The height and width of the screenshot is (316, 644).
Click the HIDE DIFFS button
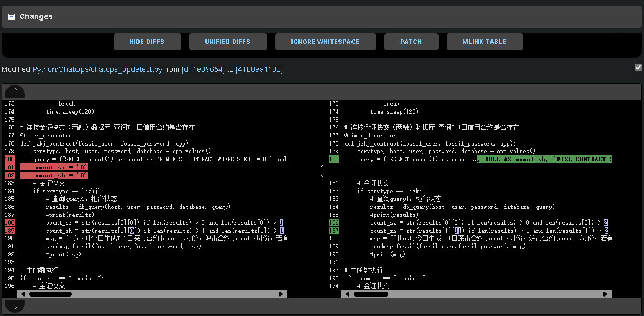point(147,42)
